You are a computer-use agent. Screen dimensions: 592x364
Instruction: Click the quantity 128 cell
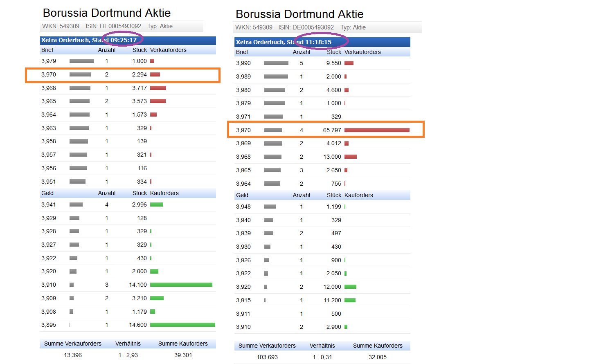click(142, 218)
